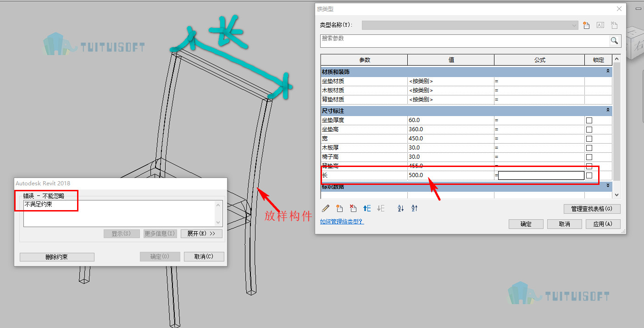The image size is (644, 328).
Task: Click the 500.0 value of 长
Action: pos(416,175)
